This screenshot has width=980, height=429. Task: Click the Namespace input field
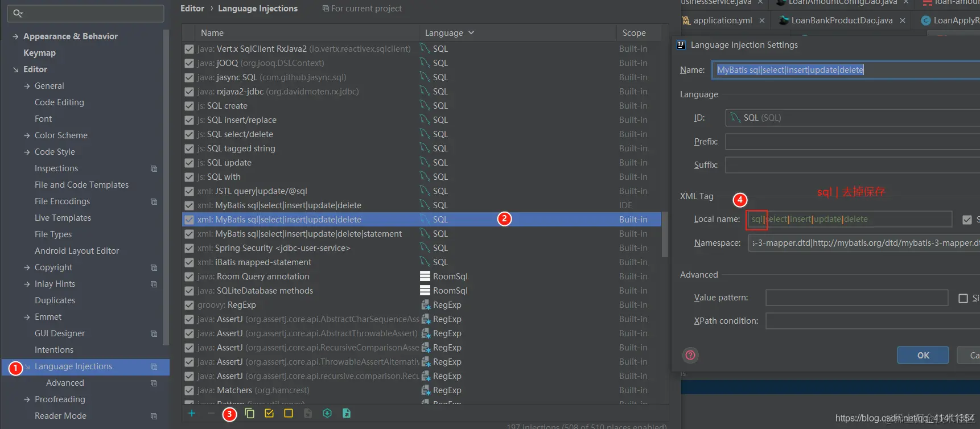[864, 243]
